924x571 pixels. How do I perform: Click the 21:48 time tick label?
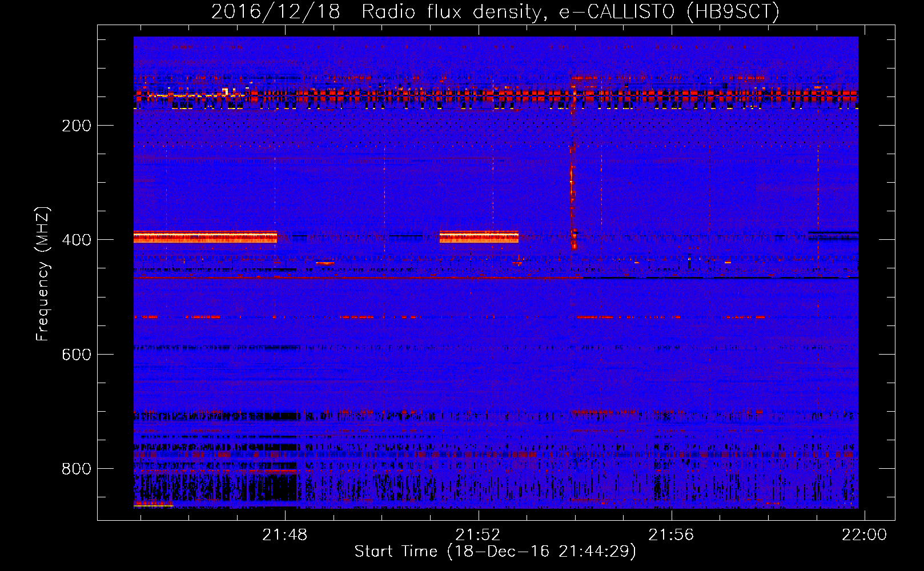click(x=284, y=535)
